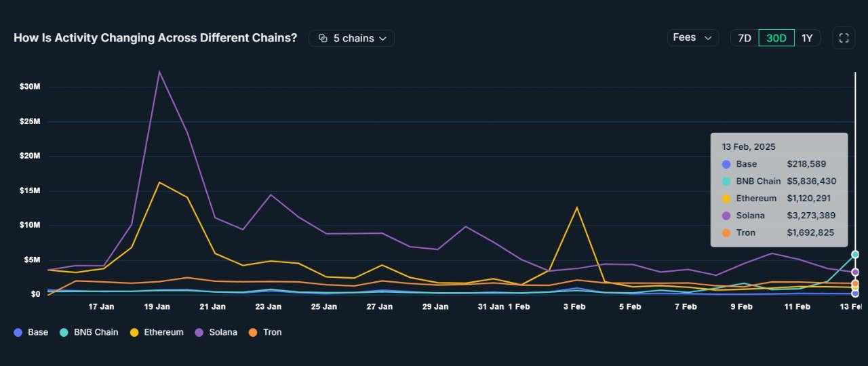Click the $10M y-axis label
Image resolution: width=868 pixels, height=366 pixels.
(30, 225)
